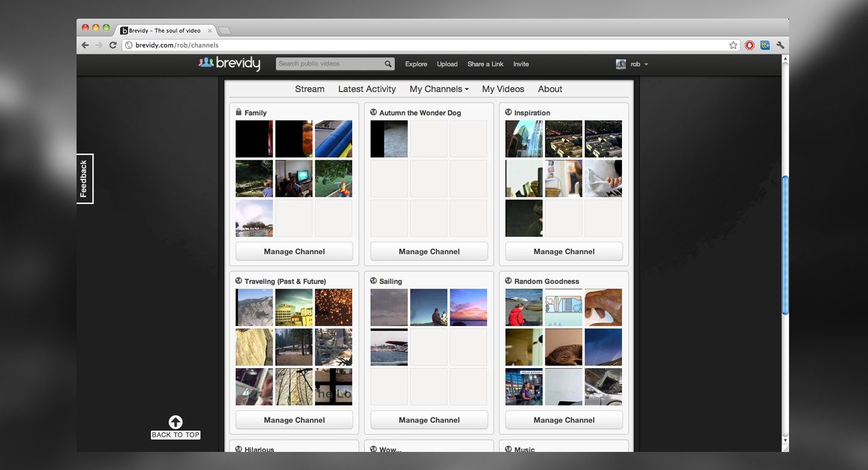Open the Chrome wrench menu
The image size is (868, 470).
(x=780, y=45)
